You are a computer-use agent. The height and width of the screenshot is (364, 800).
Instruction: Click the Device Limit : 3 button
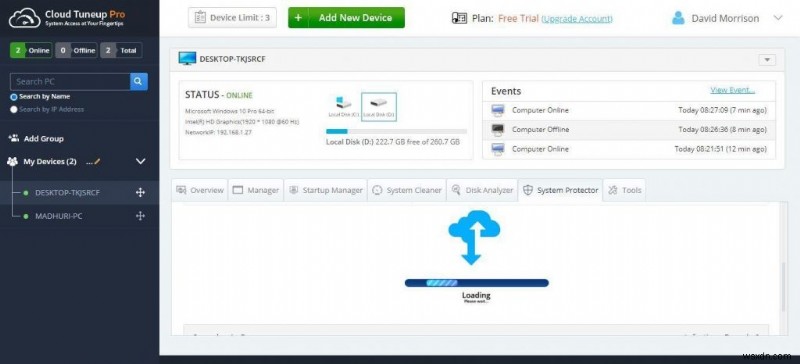point(232,18)
